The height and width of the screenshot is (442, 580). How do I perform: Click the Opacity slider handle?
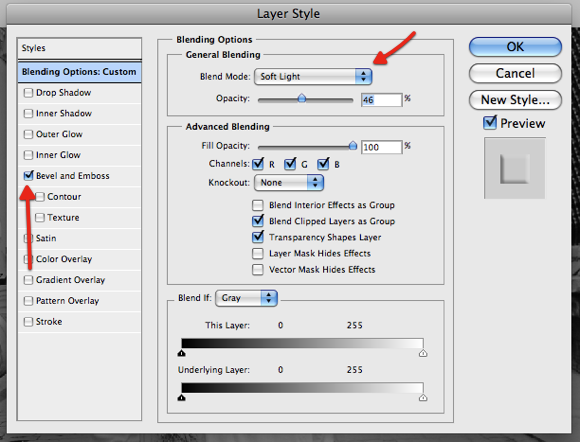pyautogui.click(x=302, y=98)
